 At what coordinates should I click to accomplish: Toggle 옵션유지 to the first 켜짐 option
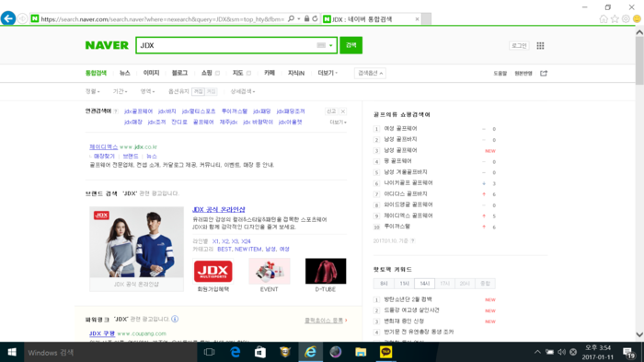click(199, 91)
